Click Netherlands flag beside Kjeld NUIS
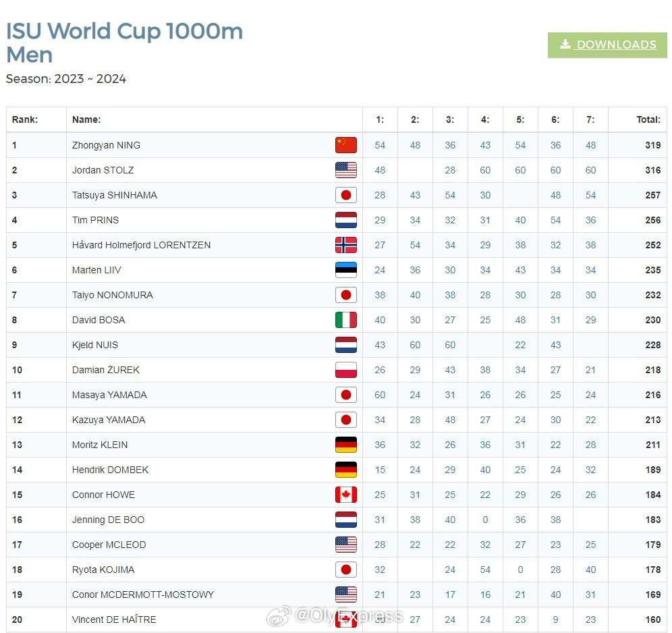This screenshot has width=672, height=633. pyautogui.click(x=345, y=345)
